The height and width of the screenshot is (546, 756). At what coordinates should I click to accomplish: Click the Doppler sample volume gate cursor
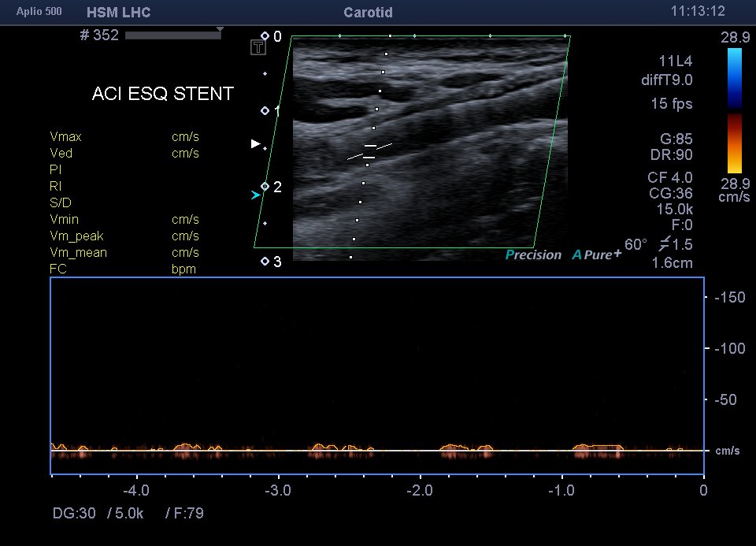click(x=370, y=151)
